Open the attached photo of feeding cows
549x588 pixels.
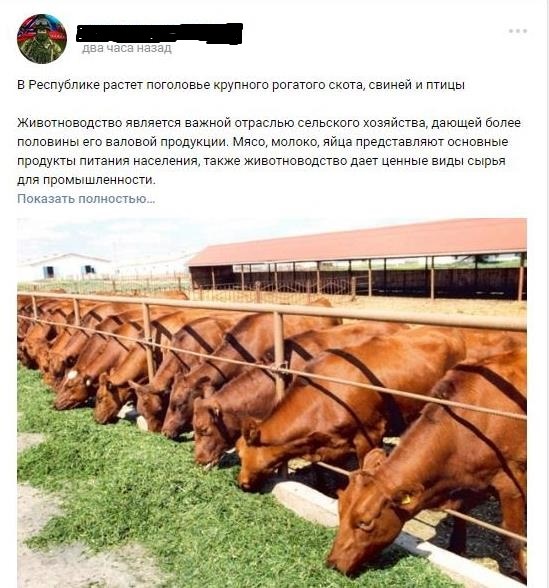[272, 403]
